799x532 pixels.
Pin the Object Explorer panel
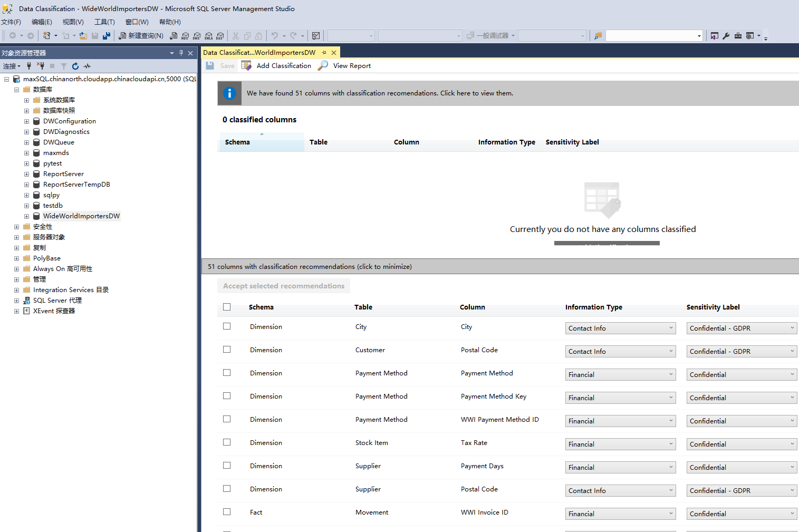(181, 53)
